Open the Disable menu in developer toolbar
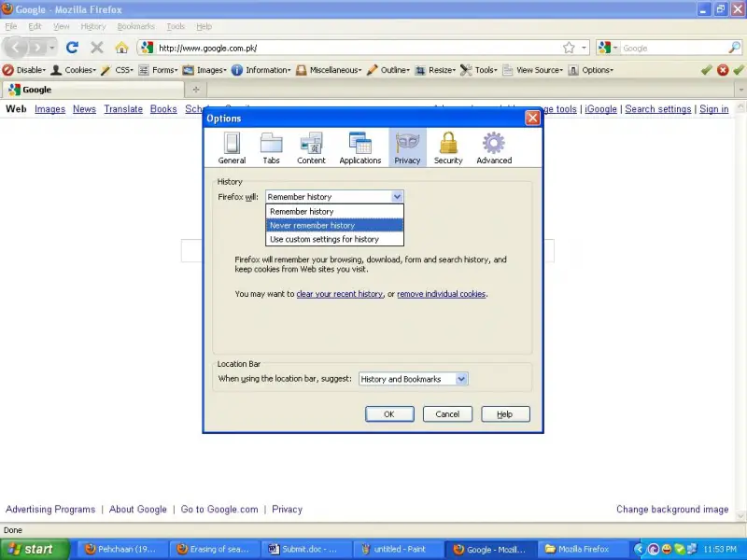This screenshot has height=560, width=747. (x=24, y=70)
